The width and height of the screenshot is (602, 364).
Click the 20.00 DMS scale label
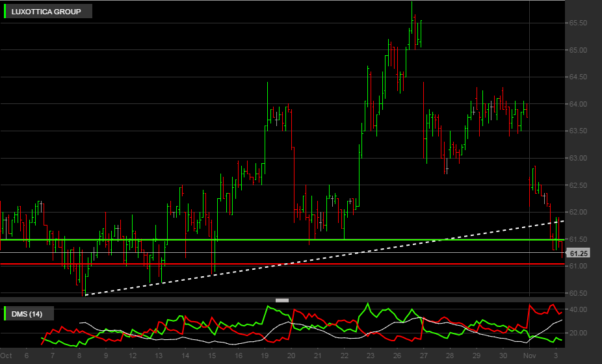point(578,333)
